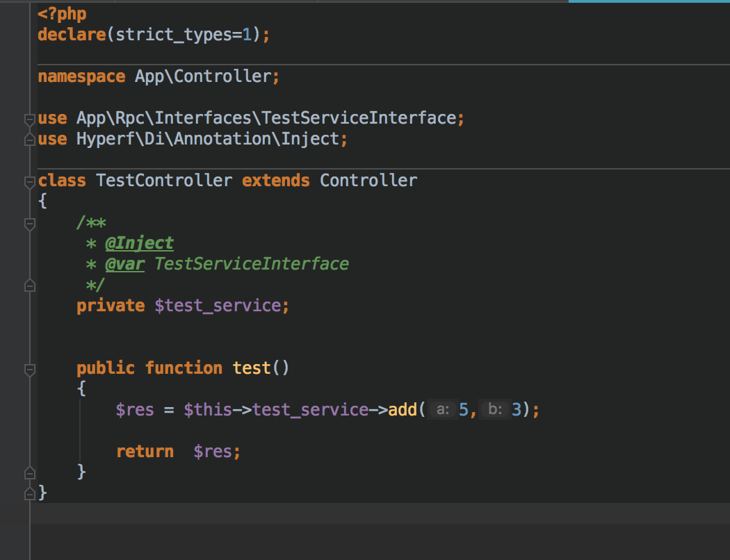Click fold end marker at class closing brace
Screen dimensions: 730x560
(x=29, y=493)
